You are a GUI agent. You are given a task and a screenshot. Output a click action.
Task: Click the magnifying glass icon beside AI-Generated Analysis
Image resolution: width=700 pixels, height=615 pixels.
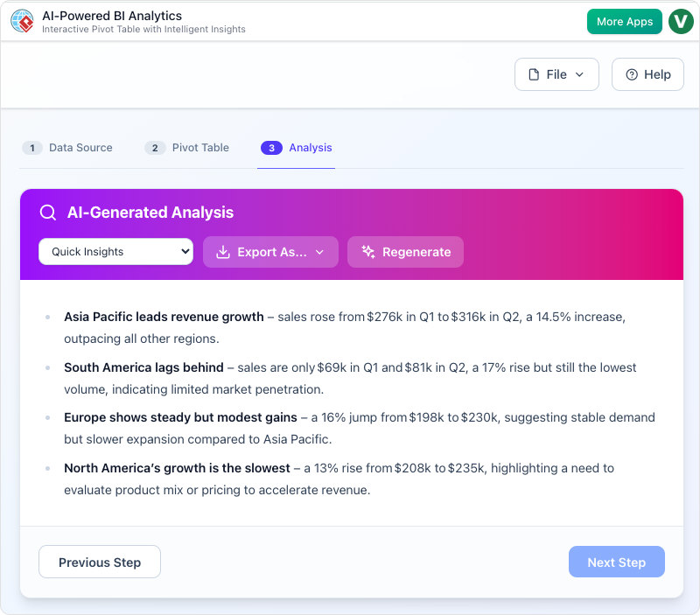point(48,212)
